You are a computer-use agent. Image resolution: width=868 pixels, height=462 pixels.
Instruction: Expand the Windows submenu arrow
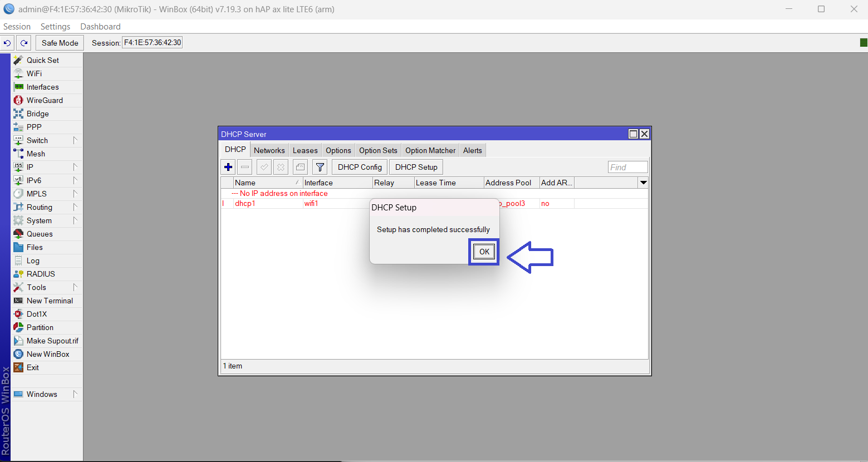75,394
